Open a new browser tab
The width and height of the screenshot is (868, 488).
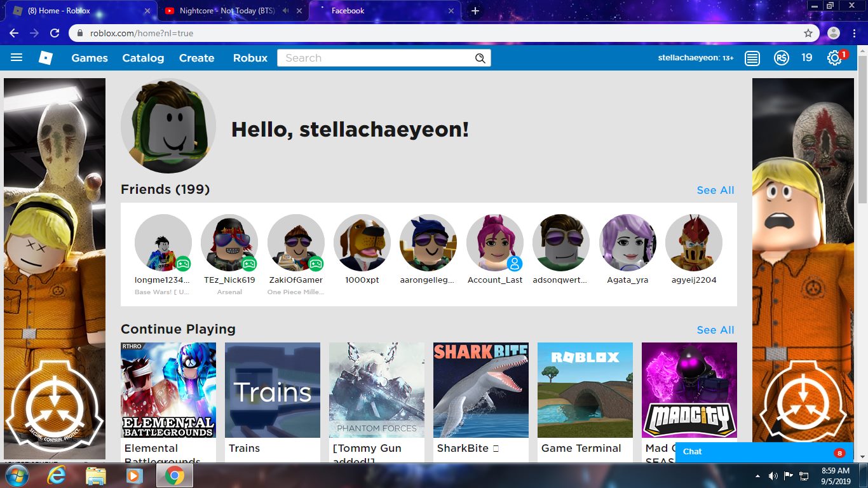[x=475, y=11]
